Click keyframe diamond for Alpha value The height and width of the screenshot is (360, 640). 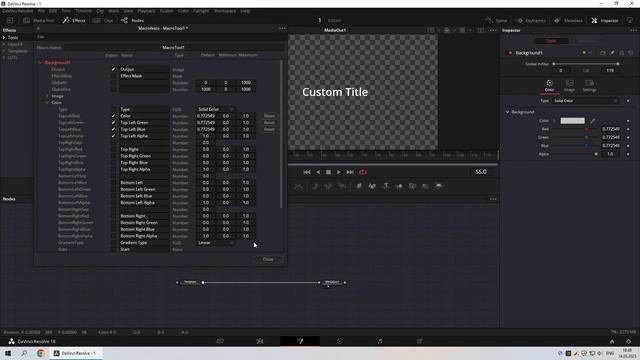coord(628,154)
